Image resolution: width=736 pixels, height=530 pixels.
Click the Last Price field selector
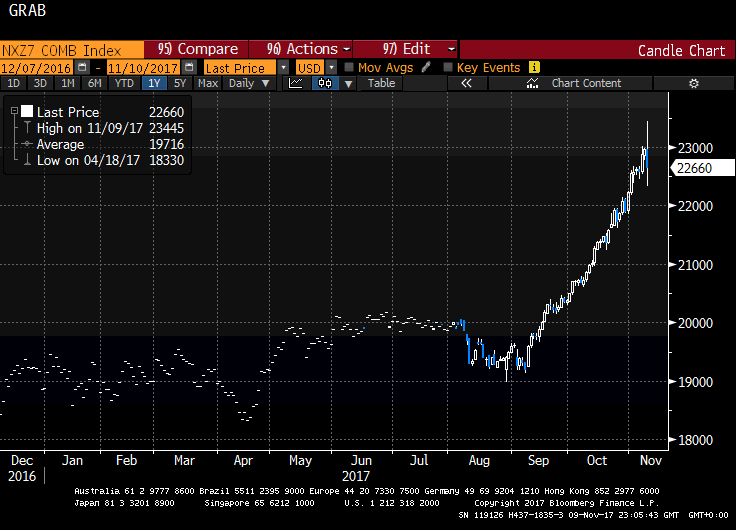240,68
